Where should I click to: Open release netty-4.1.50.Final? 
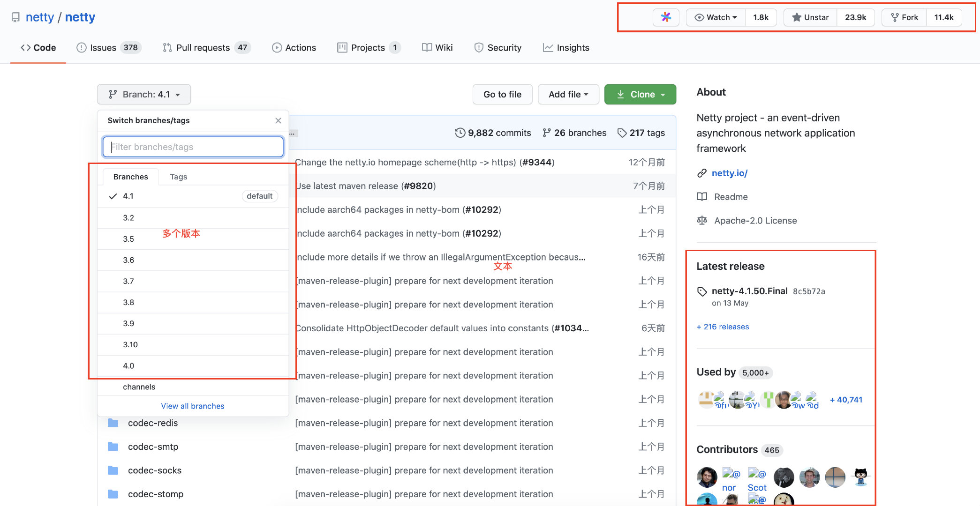tap(749, 291)
